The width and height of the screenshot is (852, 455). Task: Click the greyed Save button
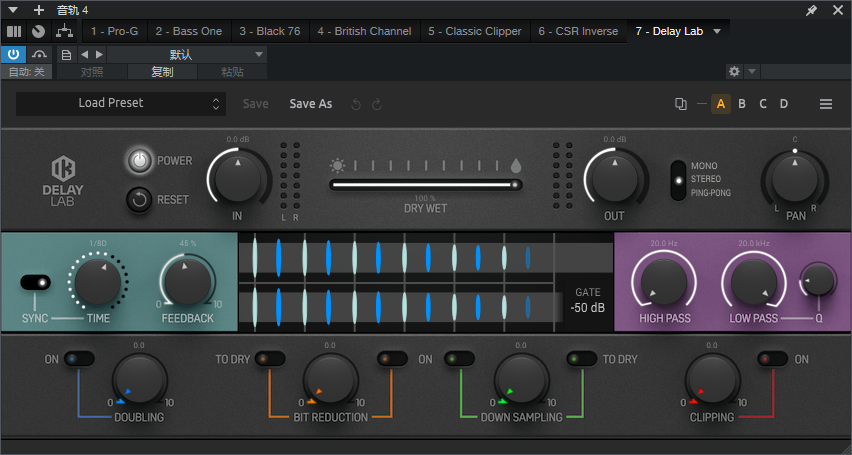[255, 104]
